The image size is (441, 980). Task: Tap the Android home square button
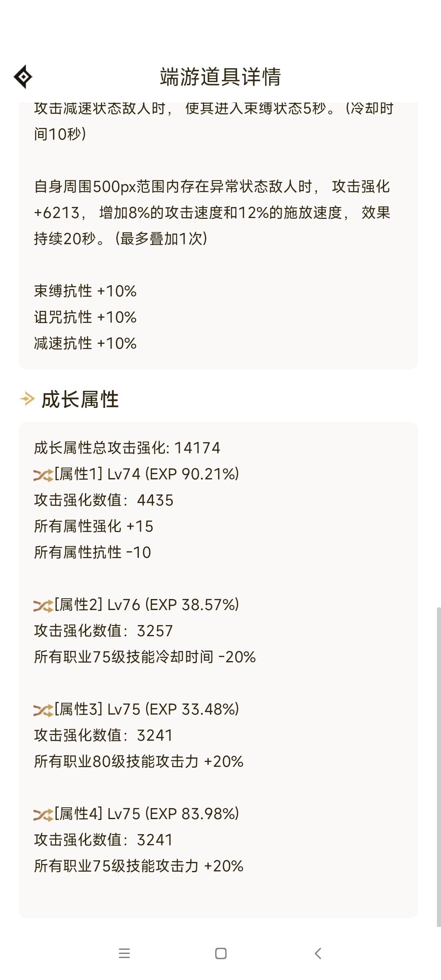[x=220, y=953]
